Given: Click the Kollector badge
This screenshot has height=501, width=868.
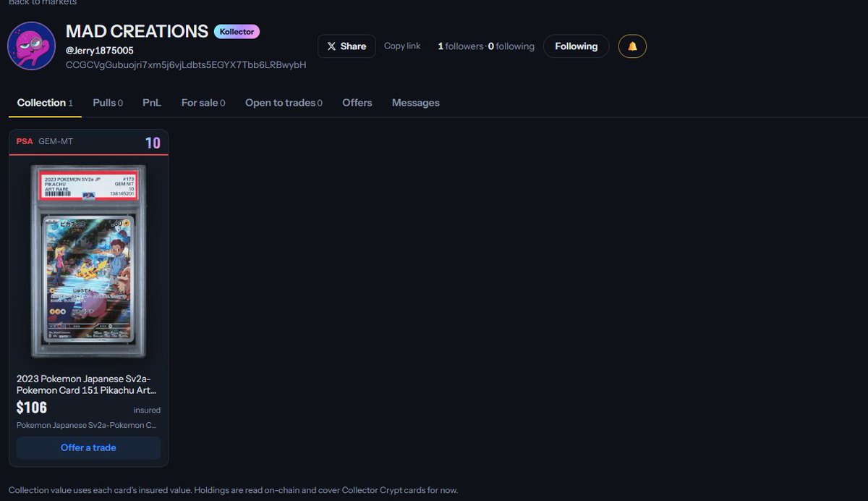Looking at the screenshot, I should [x=237, y=32].
